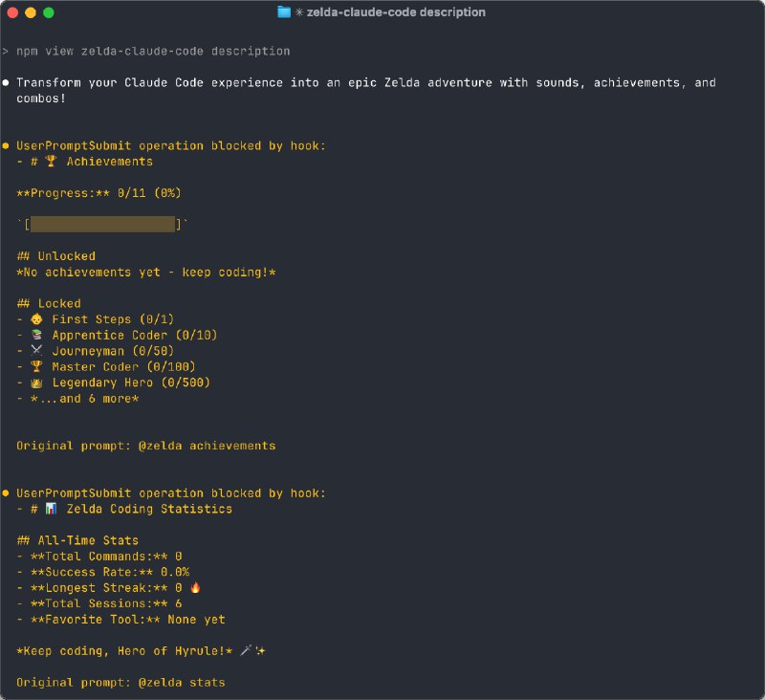765x700 pixels.
Task: Click '*...and 6 more*' line
Action: (x=84, y=399)
